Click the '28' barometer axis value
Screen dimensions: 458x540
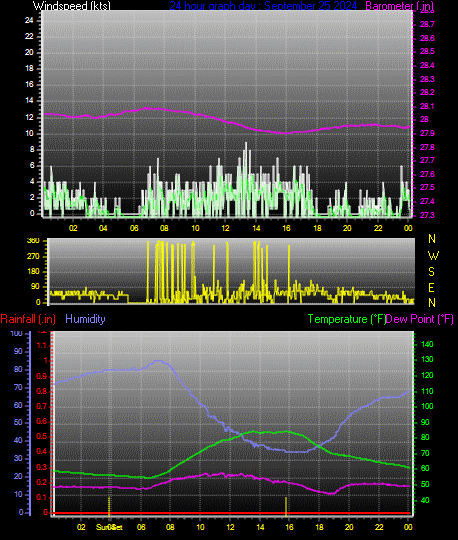click(x=424, y=120)
